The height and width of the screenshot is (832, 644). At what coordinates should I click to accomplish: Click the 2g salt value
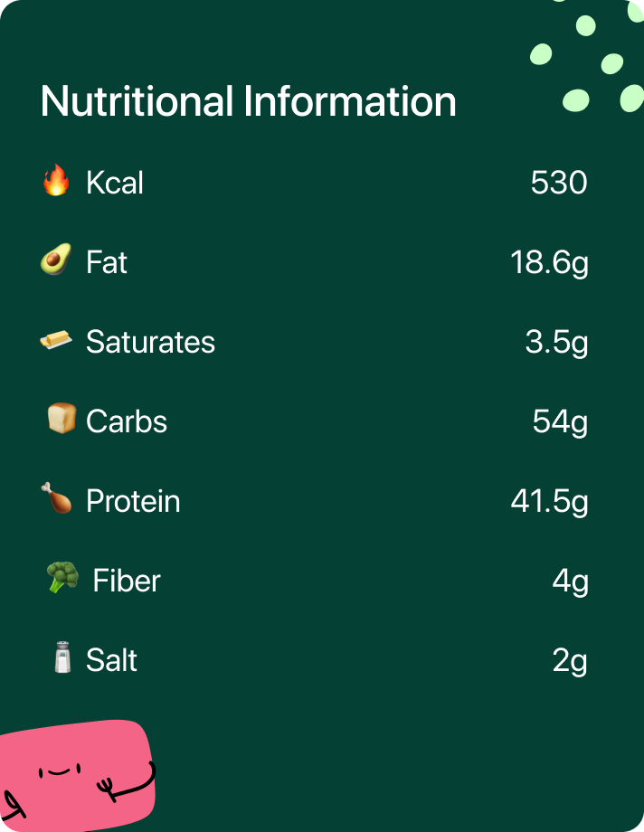pyautogui.click(x=570, y=660)
